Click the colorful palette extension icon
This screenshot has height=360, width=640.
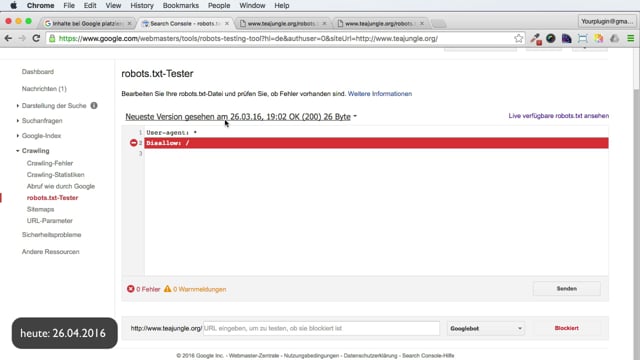point(598,38)
